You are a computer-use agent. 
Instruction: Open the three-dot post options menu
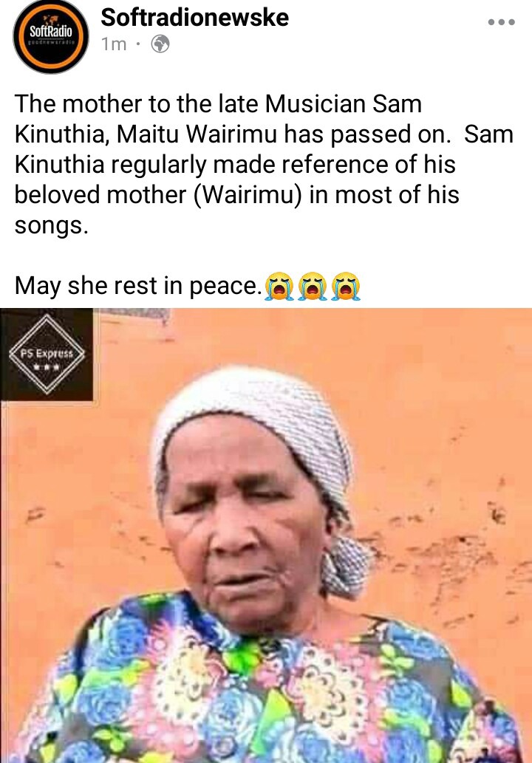pyautogui.click(x=501, y=22)
